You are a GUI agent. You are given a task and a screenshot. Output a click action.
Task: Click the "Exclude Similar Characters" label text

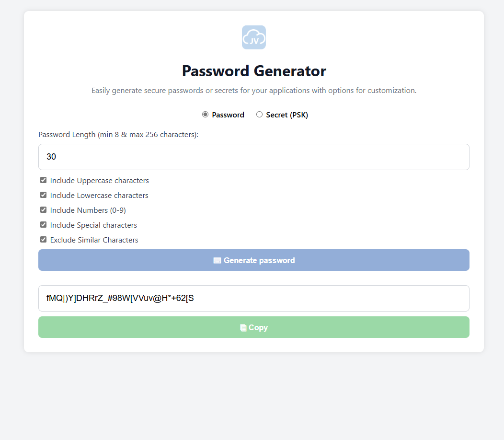pyautogui.click(x=94, y=240)
